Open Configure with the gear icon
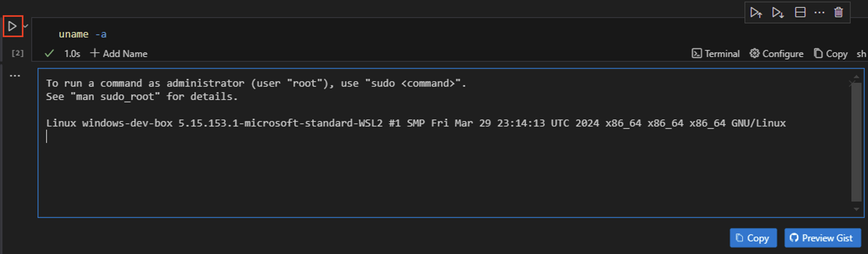 point(776,54)
